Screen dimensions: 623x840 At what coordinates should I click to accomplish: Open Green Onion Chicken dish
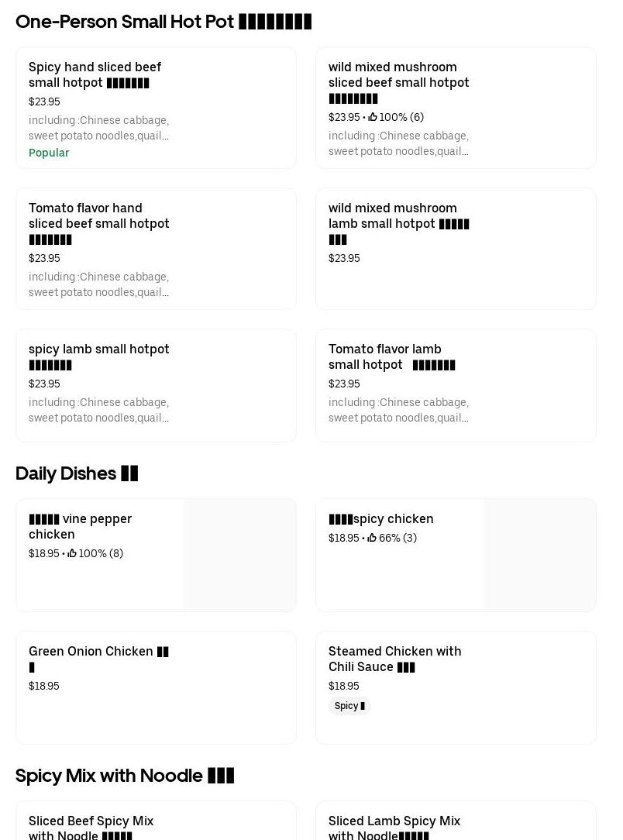(156, 687)
